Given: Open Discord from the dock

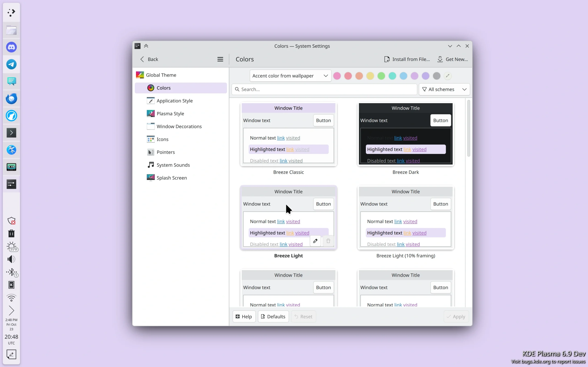Looking at the screenshot, I should tap(11, 47).
